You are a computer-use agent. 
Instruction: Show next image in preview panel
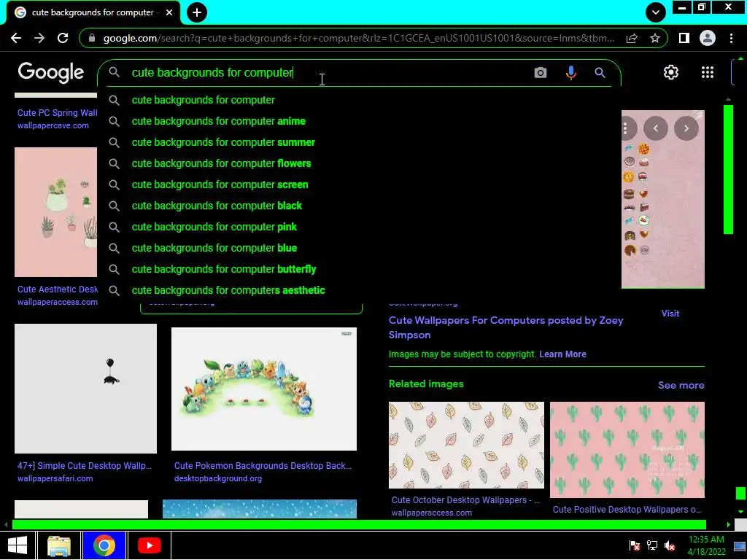pyautogui.click(x=686, y=128)
